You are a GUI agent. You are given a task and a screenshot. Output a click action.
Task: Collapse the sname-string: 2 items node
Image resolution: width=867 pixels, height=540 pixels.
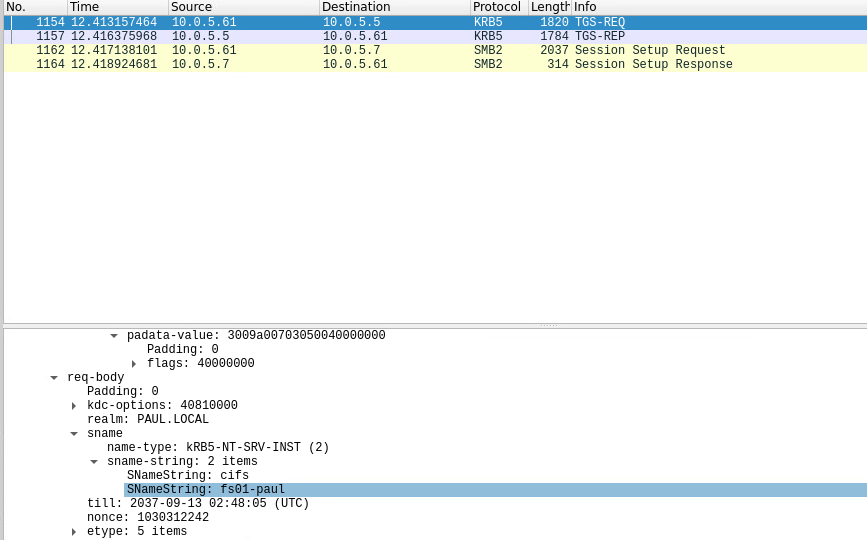coord(94,462)
